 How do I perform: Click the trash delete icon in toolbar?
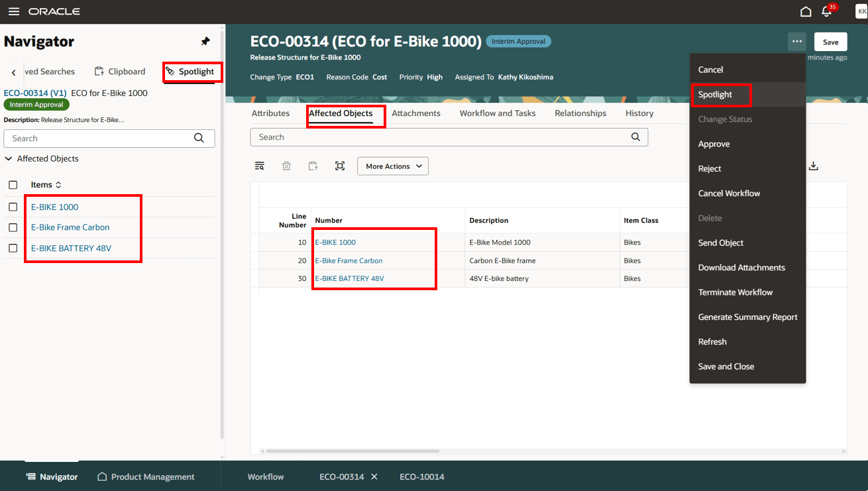pos(286,166)
